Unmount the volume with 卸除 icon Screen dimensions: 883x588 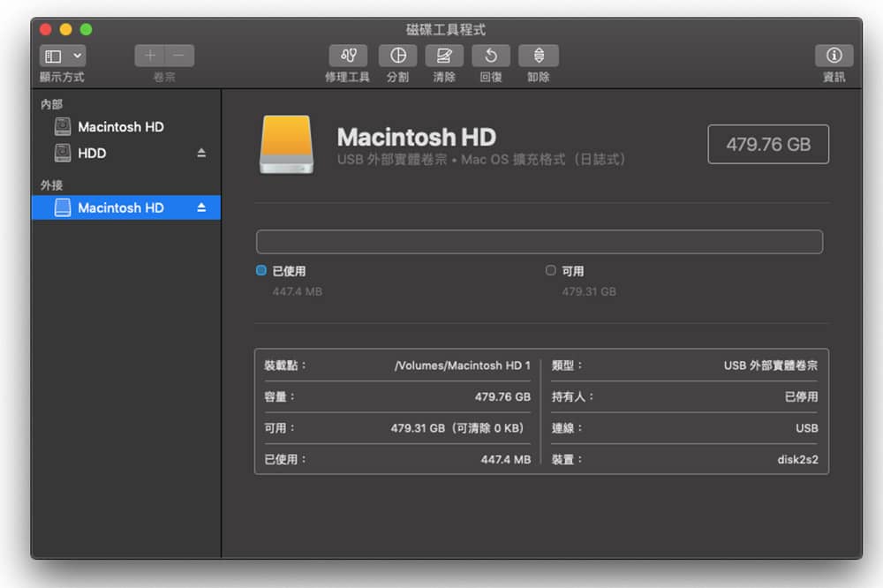[539, 56]
